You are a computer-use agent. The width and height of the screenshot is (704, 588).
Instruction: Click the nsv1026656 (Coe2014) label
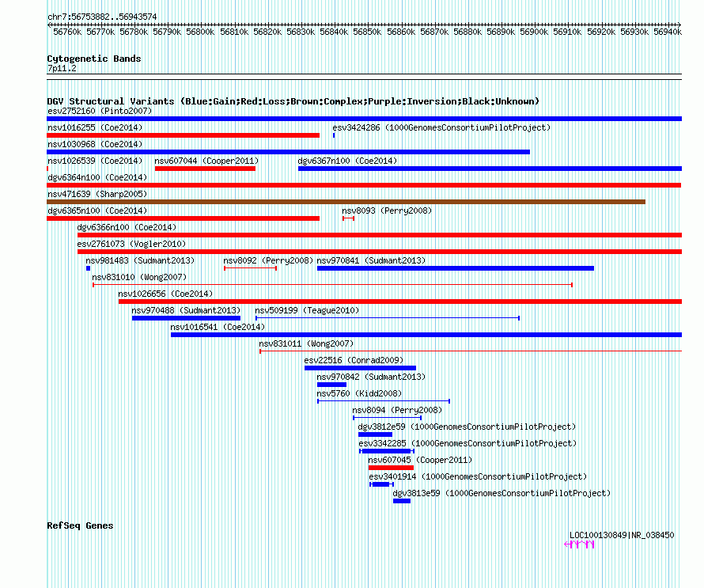[x=165, y=294]
